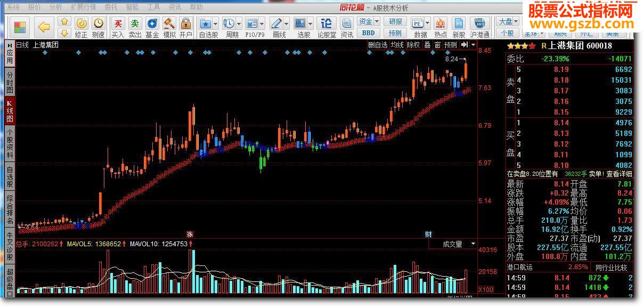This screenshot has width=644, height=307.
Task: Open the 综合排名 side tab
Action: [x=10, y=209]
